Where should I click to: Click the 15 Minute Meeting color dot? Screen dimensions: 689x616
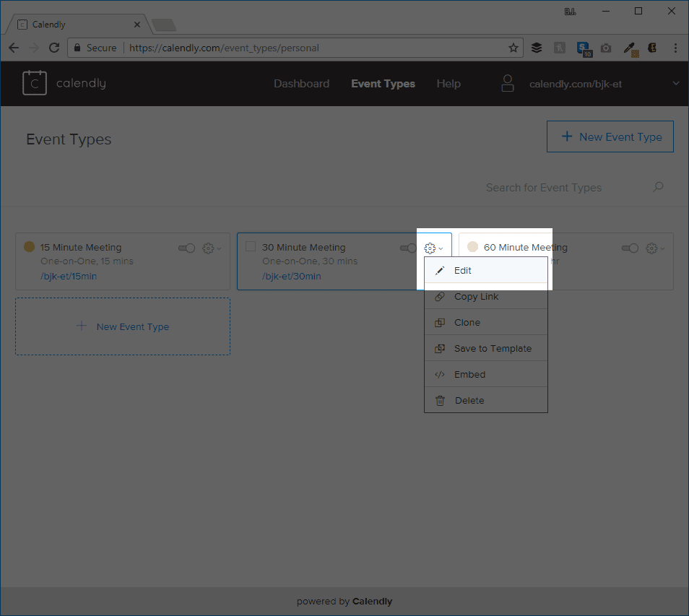point(29,246)
